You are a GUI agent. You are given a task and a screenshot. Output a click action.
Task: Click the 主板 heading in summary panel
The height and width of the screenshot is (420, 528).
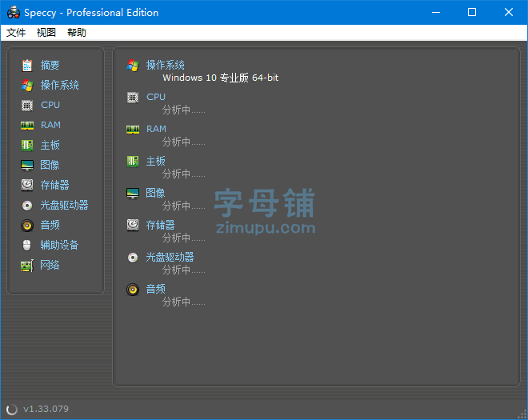[155, 161]
